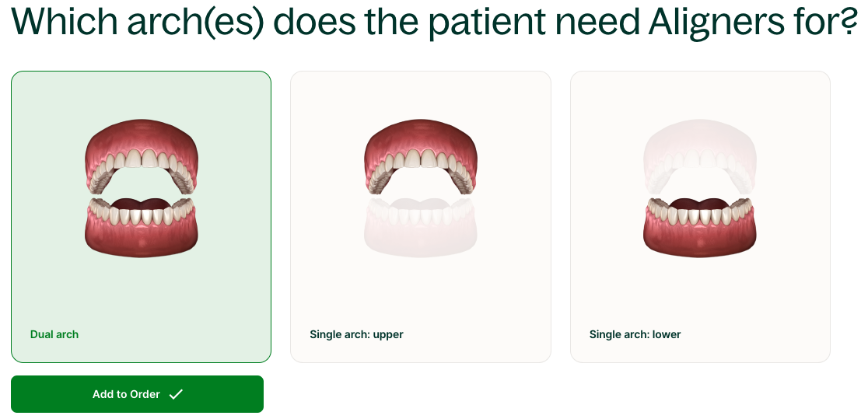This screenshot has height=419, width=868.
Task: Choose the Single arch: upper card
Action: [420, 272]
